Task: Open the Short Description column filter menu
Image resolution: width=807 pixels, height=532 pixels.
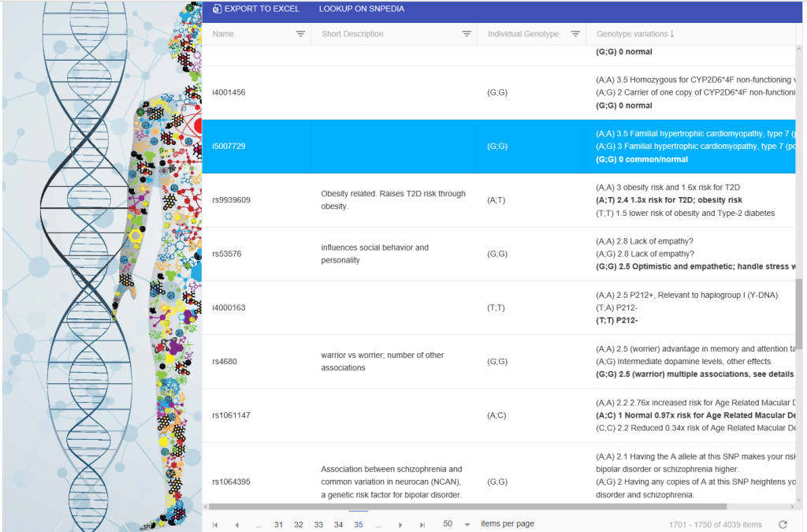Action: (467, 34)
